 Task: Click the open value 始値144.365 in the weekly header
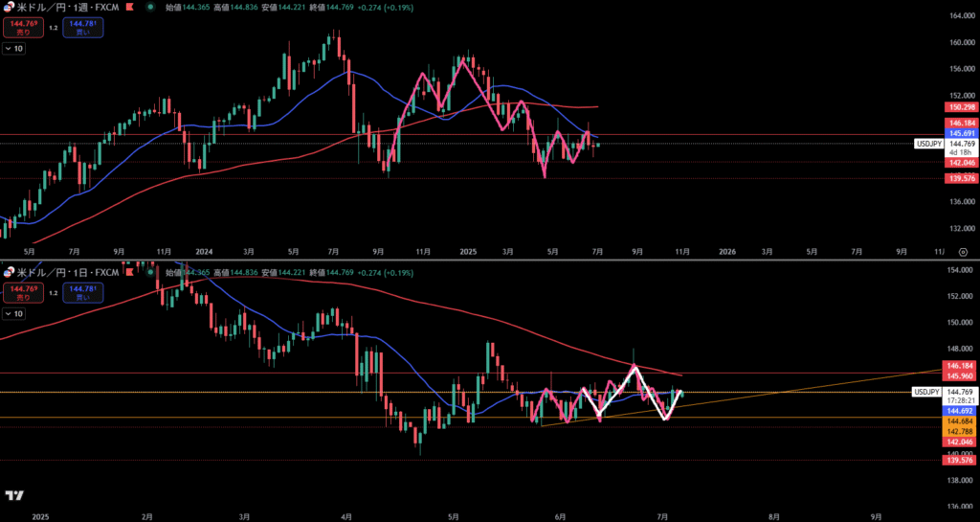[x=189, y=8]
